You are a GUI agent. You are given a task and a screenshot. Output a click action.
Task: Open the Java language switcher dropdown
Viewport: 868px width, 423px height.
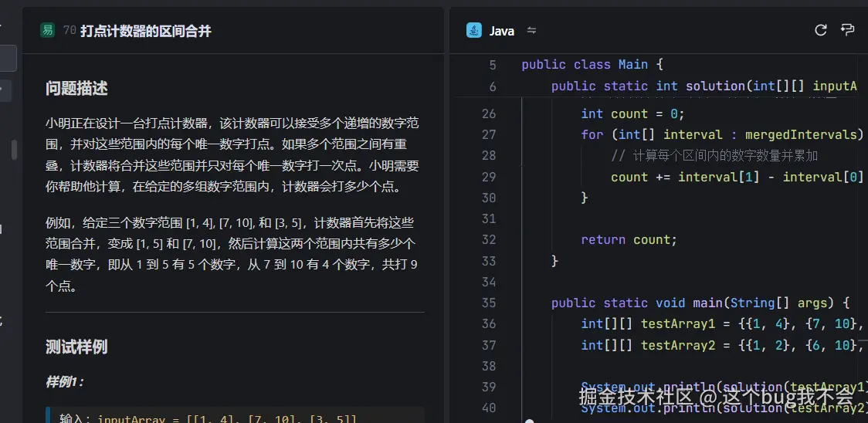tap(501, 31)
